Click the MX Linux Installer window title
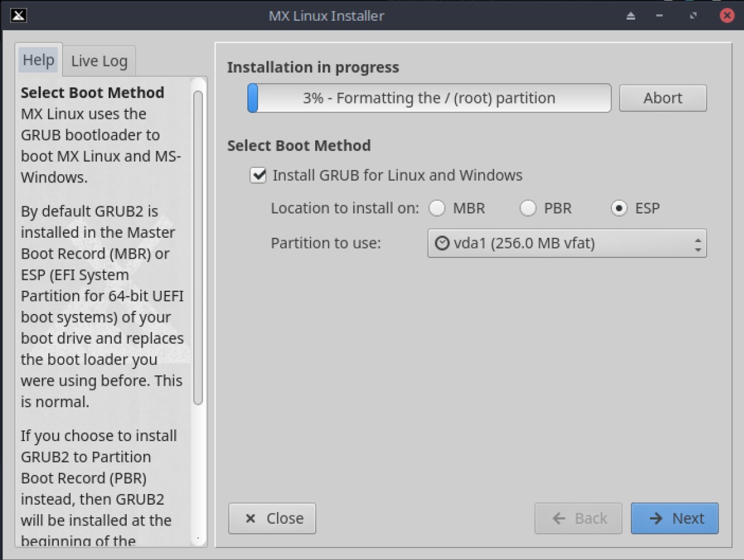 327,15
